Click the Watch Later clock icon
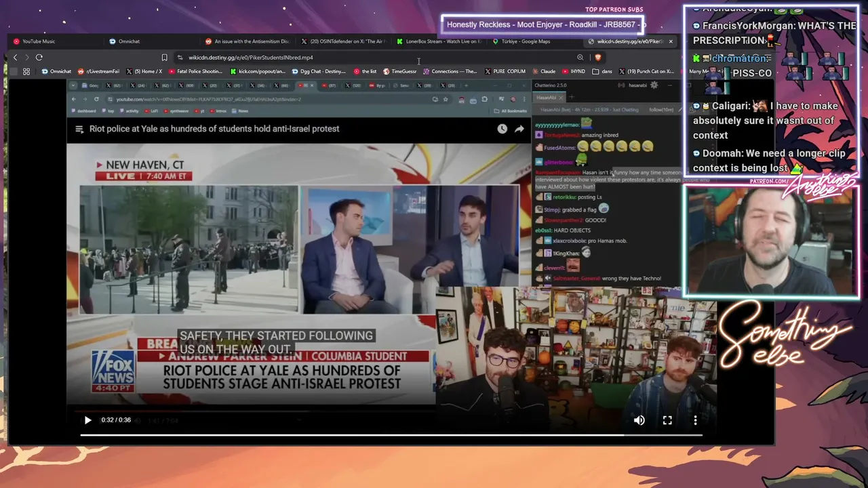868x488 pixels. pos(502,129)
